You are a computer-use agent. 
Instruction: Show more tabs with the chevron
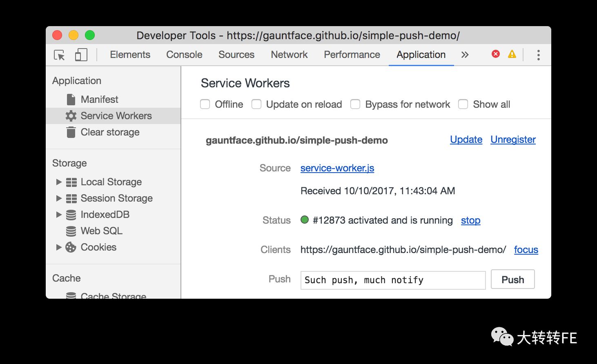pos(465,55)
